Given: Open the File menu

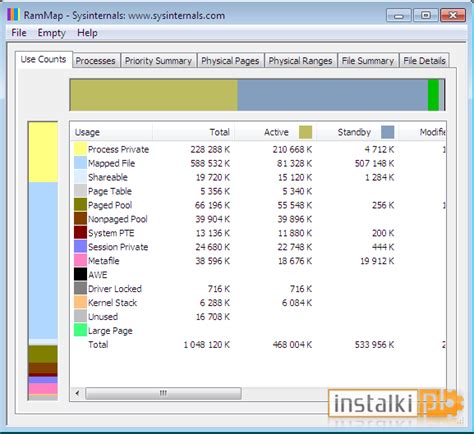Looking at the screenshot, I should pos(19,33).
